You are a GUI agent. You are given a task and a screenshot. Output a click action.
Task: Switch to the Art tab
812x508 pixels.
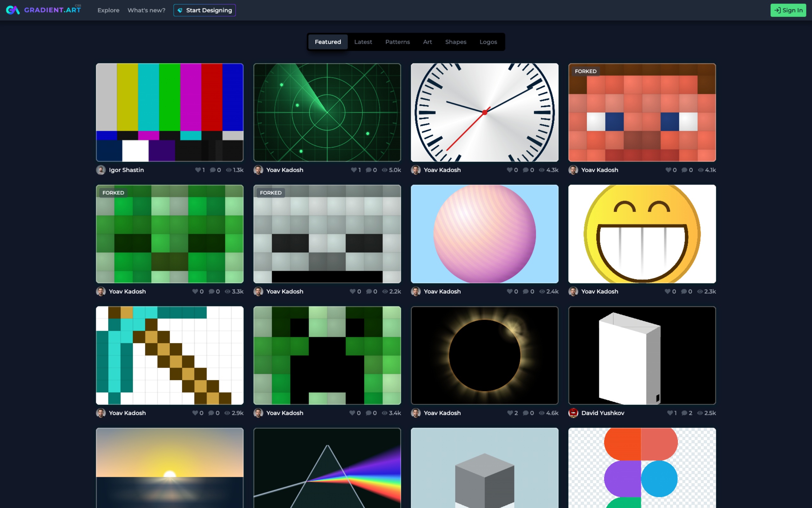pyautogui.click(x=427, y=42)
